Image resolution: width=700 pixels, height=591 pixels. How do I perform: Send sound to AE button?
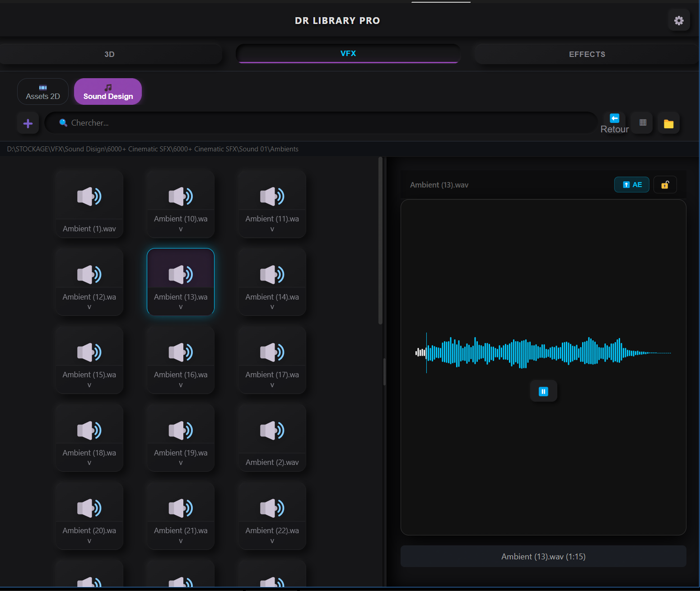pyautogui.click(x=632, y=184)
